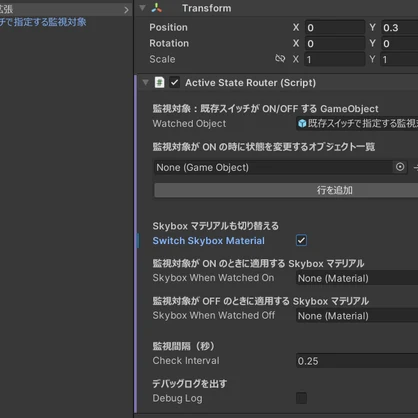Viewport: 418px width, 418px height.
Task: Click the Skybox マテリアルも切り替える header text
Action: tap(215, 226)
